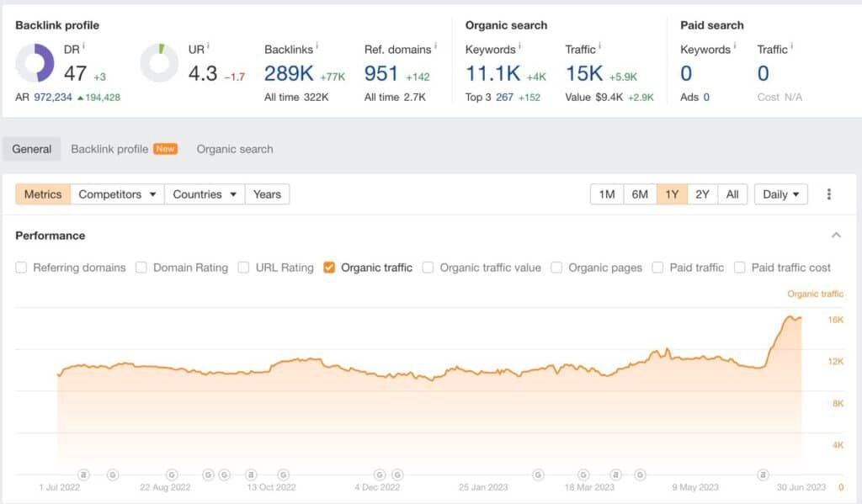Click the 'a' marker nearest 1 Jul 2022
This screenshot has height=504, width=862.
tap(83, 475)
